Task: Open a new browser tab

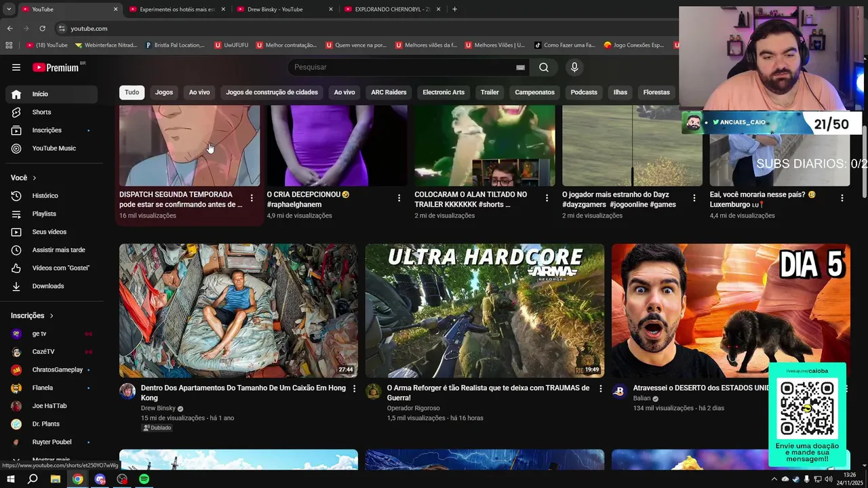Action: (x=454, y=9)
